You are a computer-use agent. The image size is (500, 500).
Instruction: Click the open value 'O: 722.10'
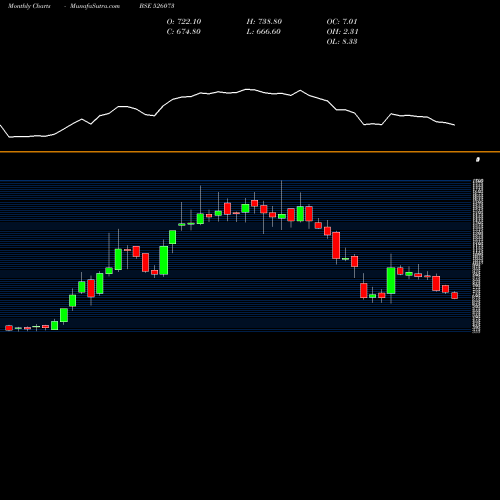184,22
